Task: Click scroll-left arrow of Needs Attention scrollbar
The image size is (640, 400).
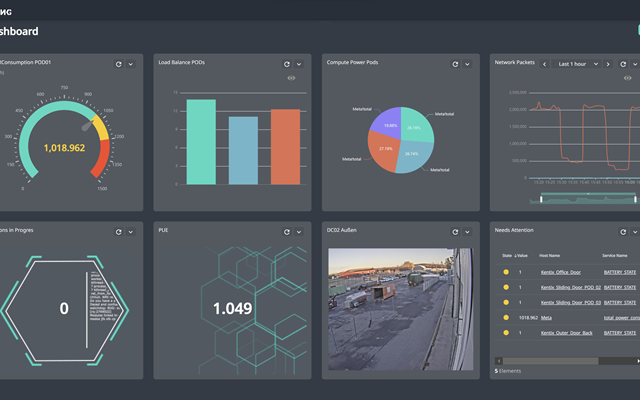Action: 498,361
